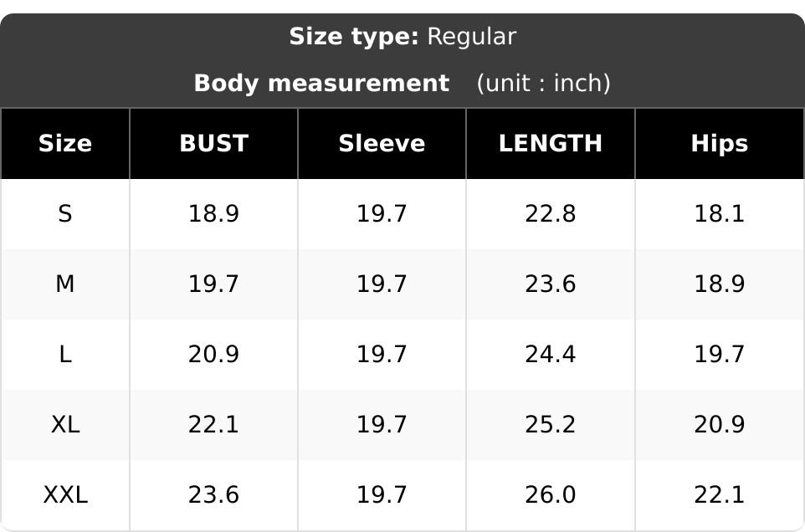805x532 pixels.
Task: Select length value 25.2 in XL row
Action: point(551,424)
